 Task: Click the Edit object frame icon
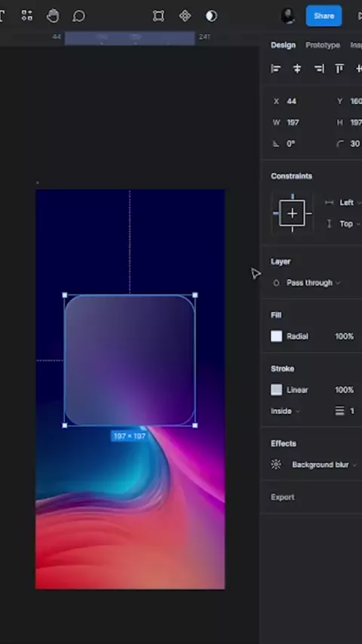pyautogui.click(x=158, y=16)
